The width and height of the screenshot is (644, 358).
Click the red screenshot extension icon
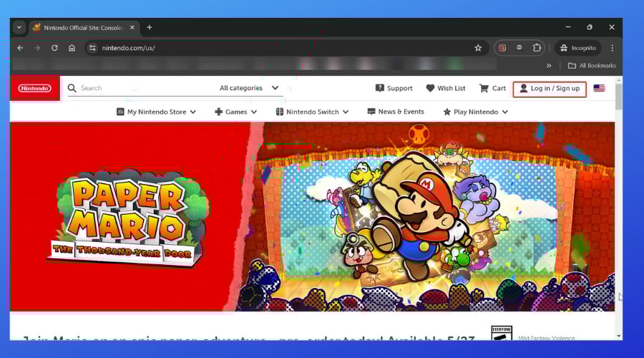tap(502, 48)
